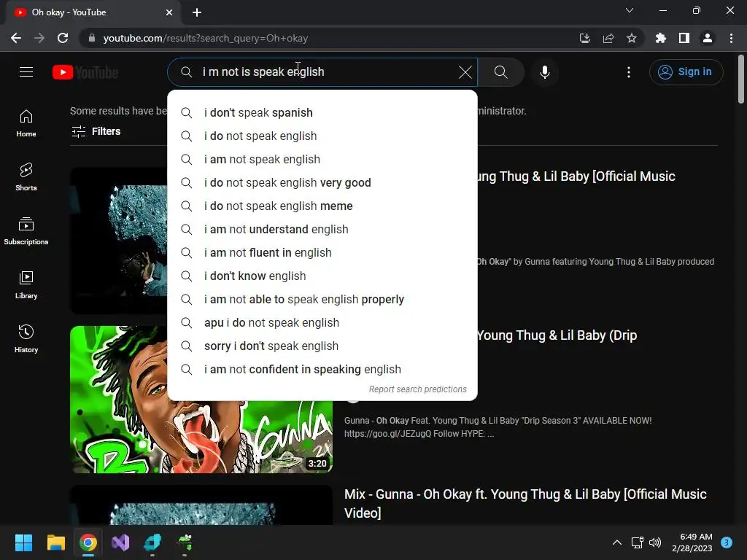The height and width of the screenshot is (560, 747).
Task: Pick "i am not able to speak english properly"
Action: (x=322, y=300)
